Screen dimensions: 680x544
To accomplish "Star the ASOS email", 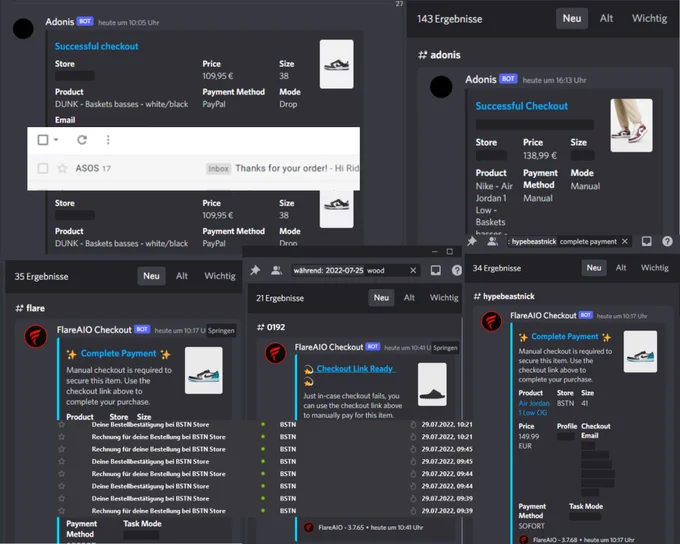I will (x=62, y=168).
